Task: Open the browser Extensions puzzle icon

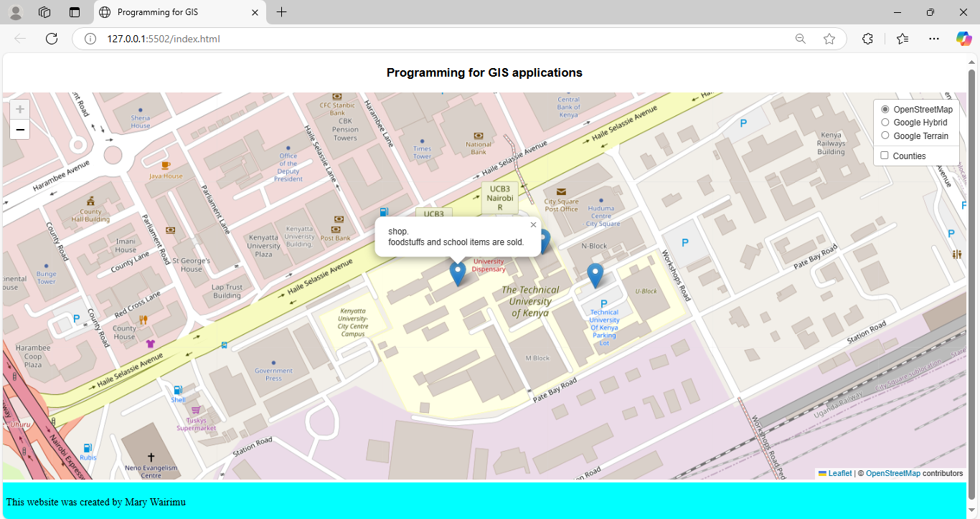Action: coord(867,39)
